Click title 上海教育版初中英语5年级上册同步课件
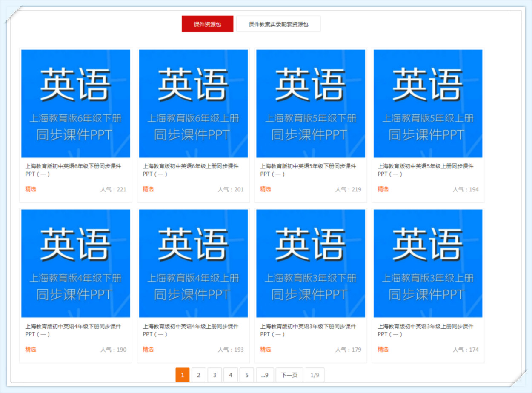This screenshot has width=532, height=393. click(x=426, y=170)
